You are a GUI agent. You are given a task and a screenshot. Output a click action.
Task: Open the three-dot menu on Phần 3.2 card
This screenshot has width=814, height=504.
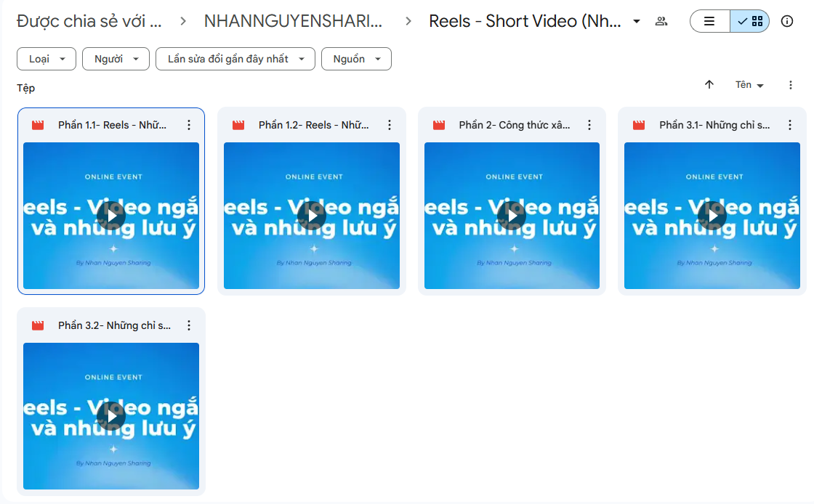click(189, 325)
